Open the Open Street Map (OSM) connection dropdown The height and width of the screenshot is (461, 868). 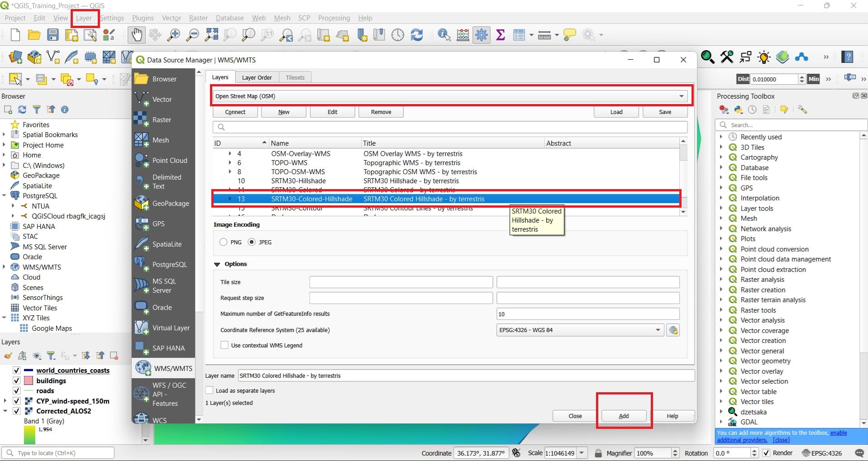[450, 96]
